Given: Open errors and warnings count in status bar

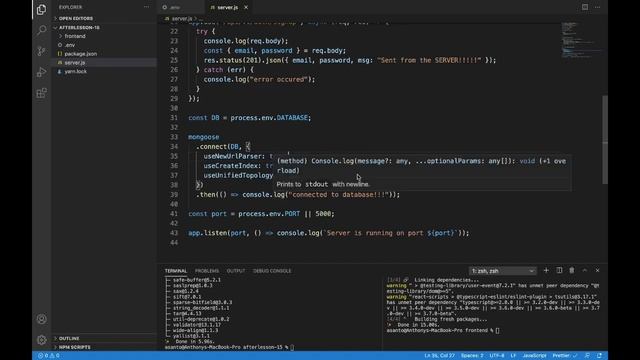Looking at the screenshot, I should coord(49,356).
